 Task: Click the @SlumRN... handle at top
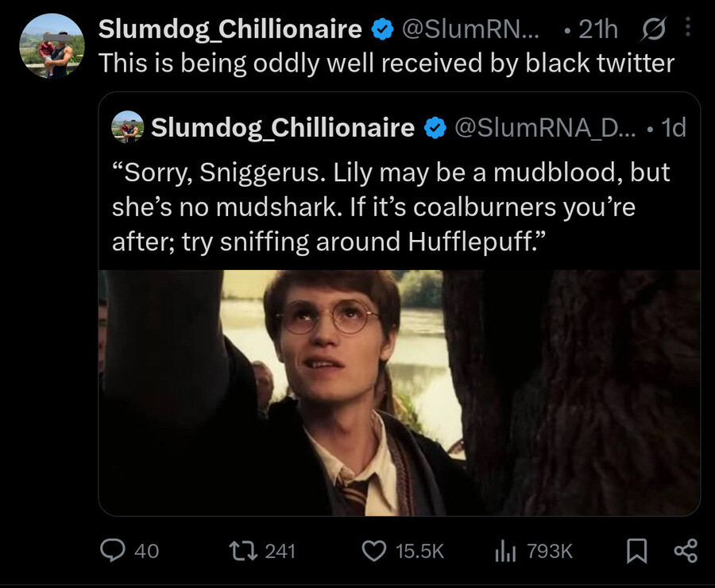[x=476, y=29]
